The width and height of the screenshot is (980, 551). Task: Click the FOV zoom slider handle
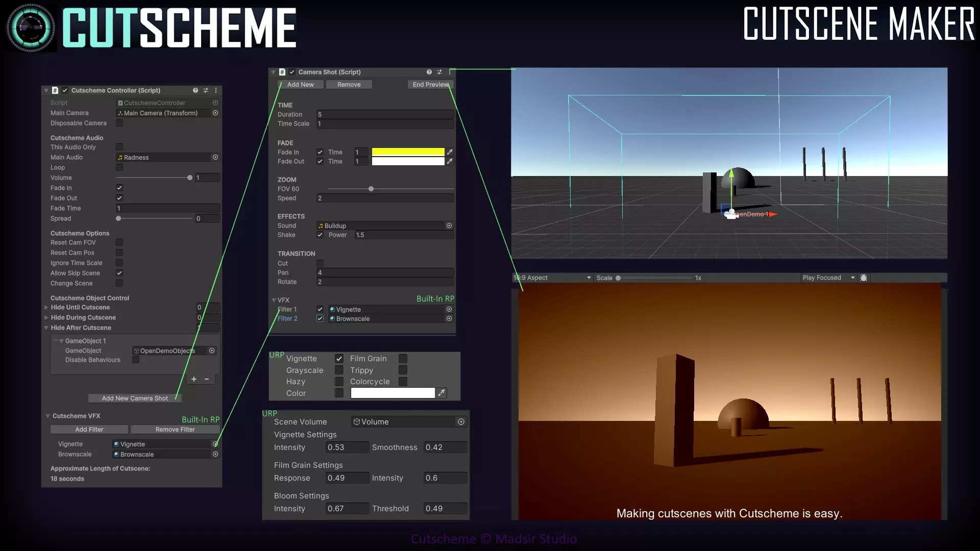point(371,189)
